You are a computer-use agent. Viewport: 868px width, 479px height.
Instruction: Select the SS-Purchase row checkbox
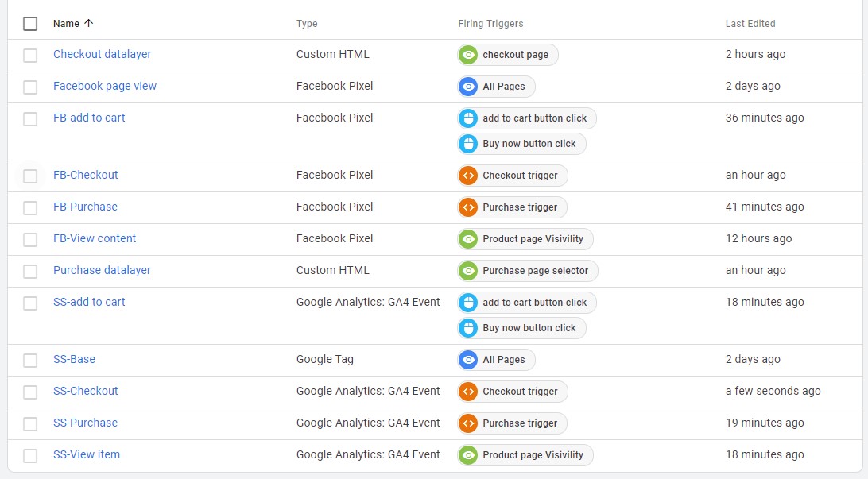[x=30, y=423]
